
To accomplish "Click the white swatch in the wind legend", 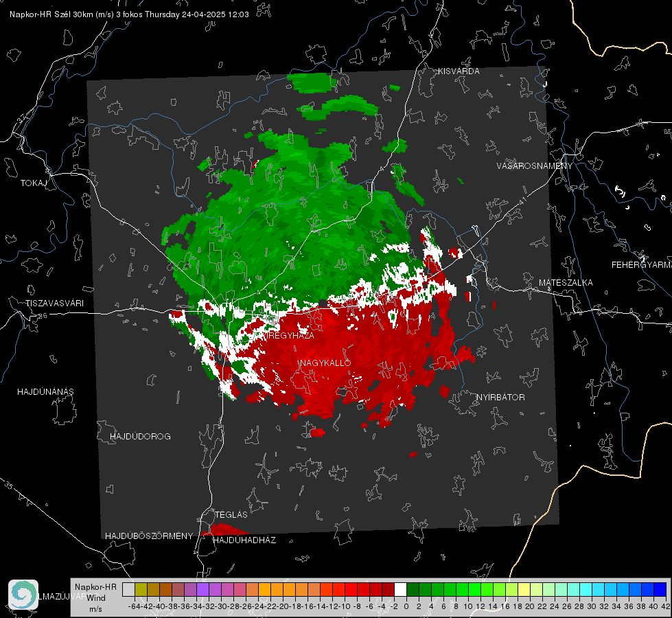I will (x=400, y=590).
